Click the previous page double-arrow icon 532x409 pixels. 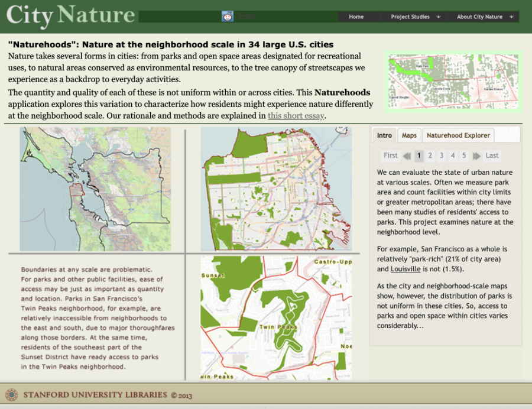pyautogui.click(x=407, y=156)
